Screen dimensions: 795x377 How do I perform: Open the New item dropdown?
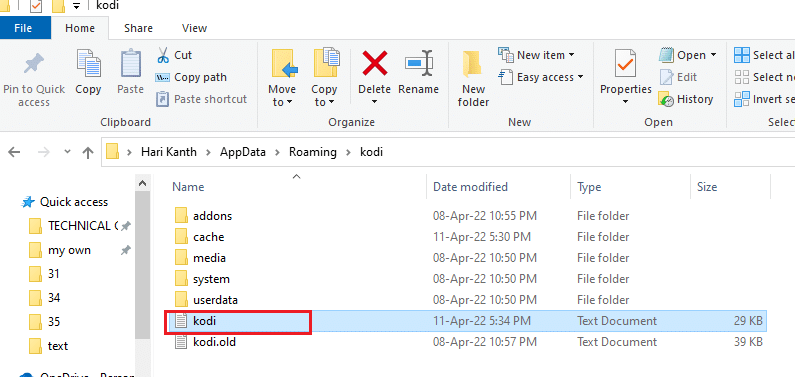[x=536, y=55]
